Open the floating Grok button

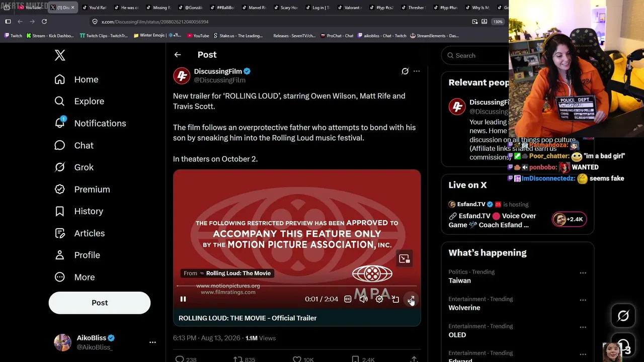click(x=623, y=316)
